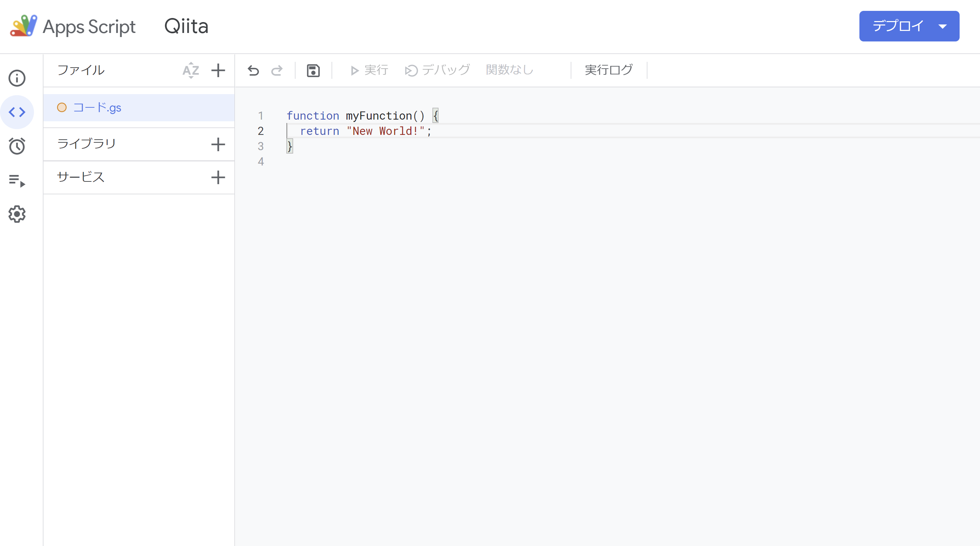Show the 実行ログ execution log
This screenshot has height=546, width=980.
608,70
